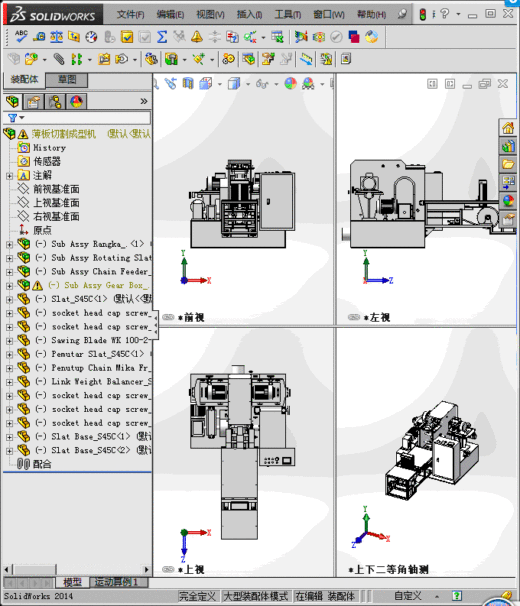Expand Sawing Blade WK node
Viewport: 520px width, 606px height.
pos(9,341)
